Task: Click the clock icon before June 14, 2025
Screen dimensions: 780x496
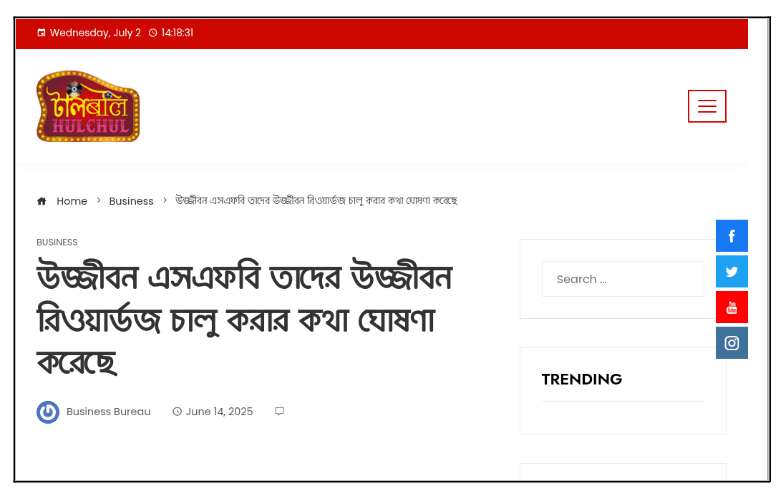Action: (x=177, y=411)
